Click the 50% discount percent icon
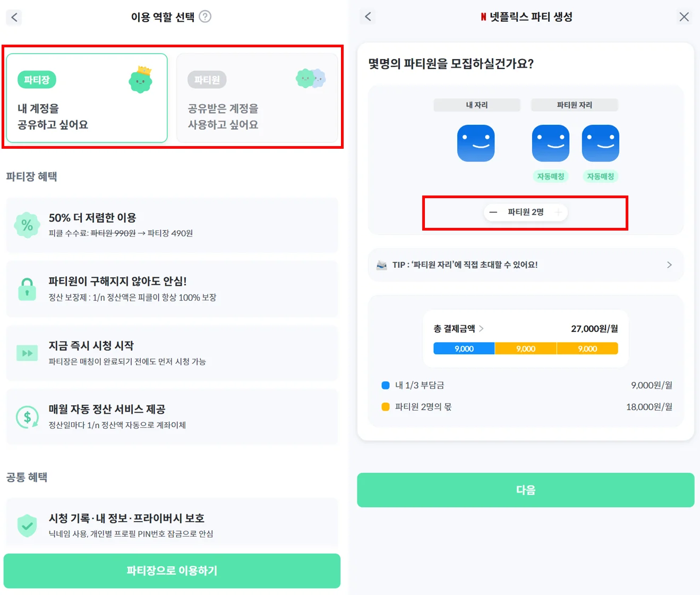Screen dimensions: 700x595 click(27, 225)
